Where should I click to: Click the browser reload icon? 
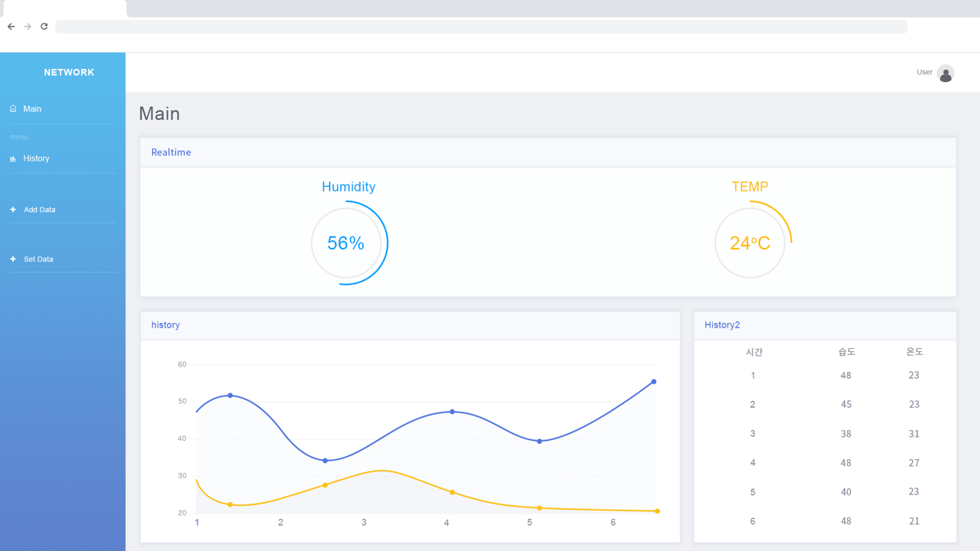[44, 26]
